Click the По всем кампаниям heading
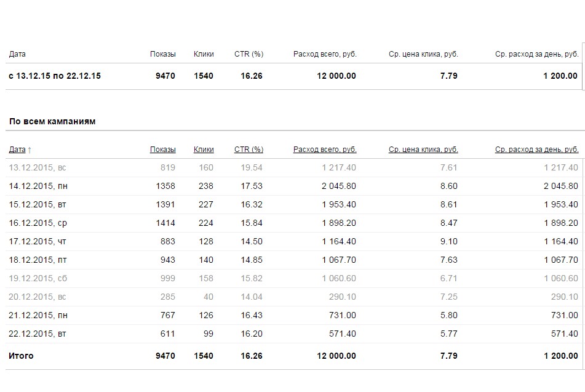Viewport: 585px width, 392px height. (52, 122)
